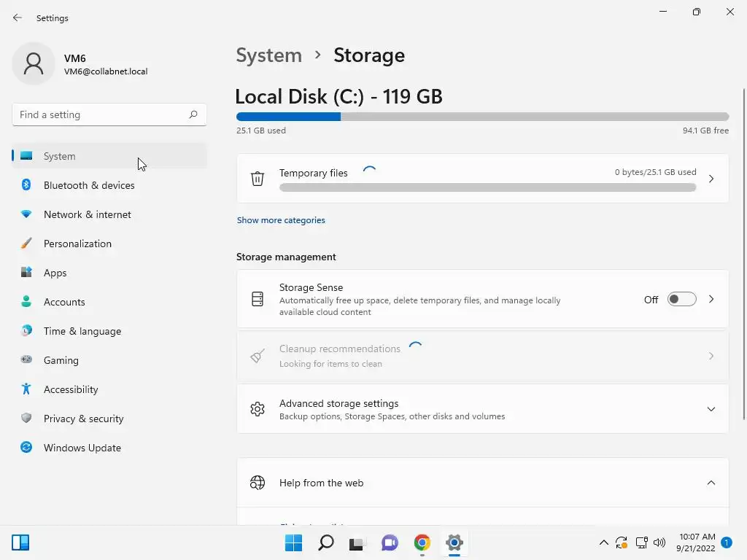Click the Gaming controller icon

point(26,359)
